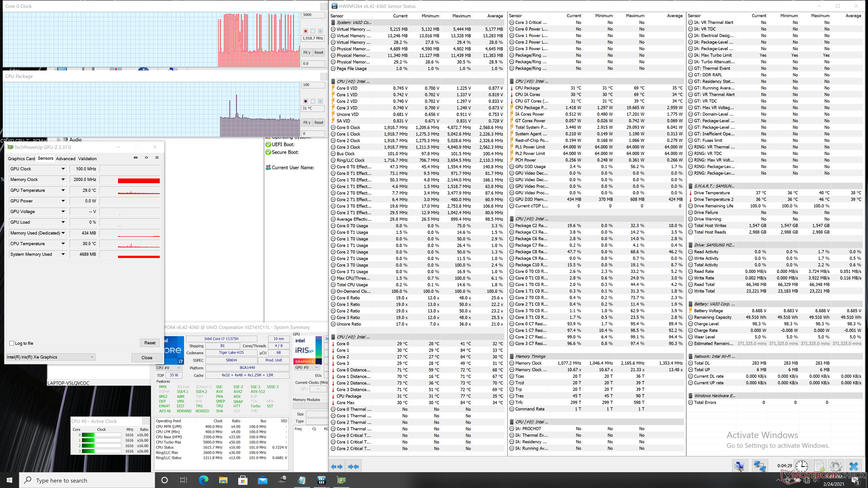Open GPU-Z hamburger menu icon
The height and width of the screenshot is (488, 868).
point(157,158)
